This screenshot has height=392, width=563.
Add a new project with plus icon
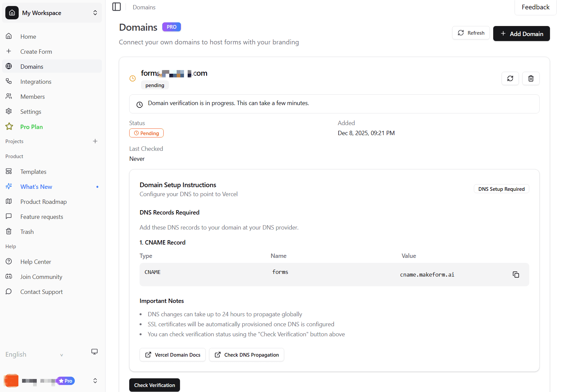point(95,141)
